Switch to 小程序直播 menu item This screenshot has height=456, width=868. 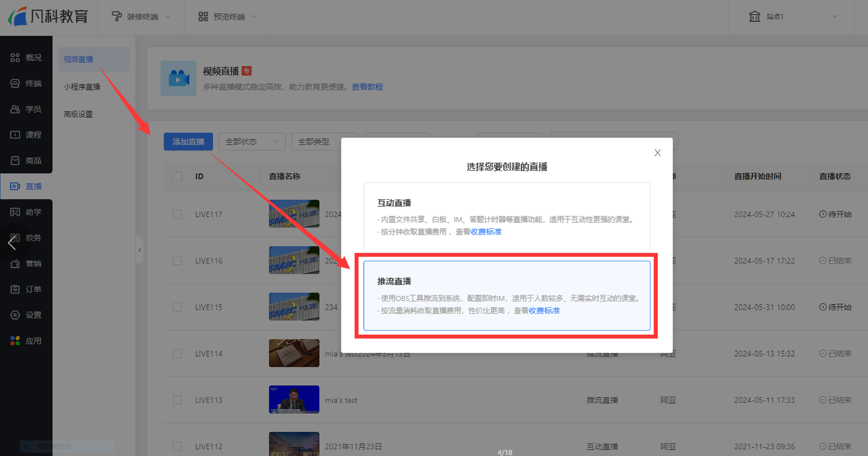[82, 87]
